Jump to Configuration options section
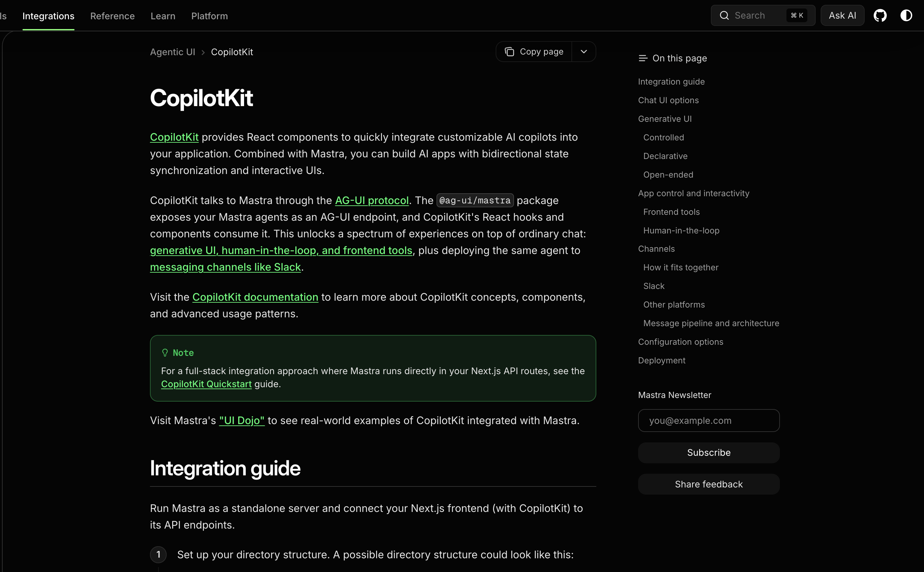The image size is (924, 572). click(680, 342)
